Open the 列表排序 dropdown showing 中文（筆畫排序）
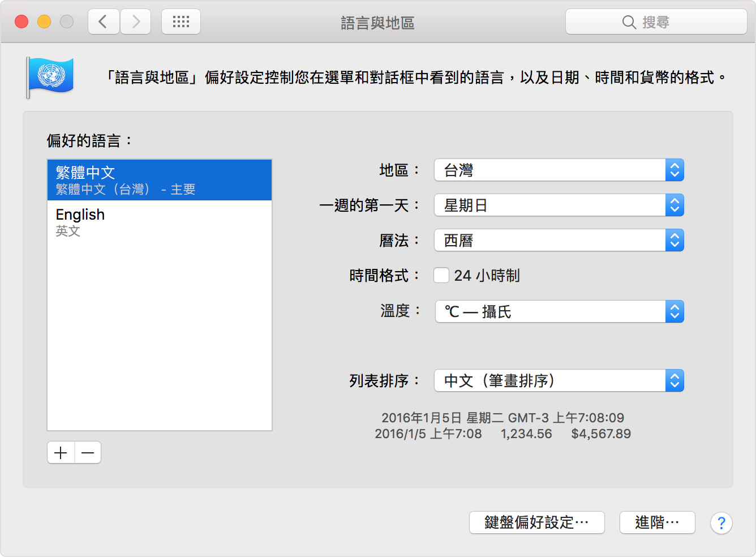 pyautogui.click(x=559, y=381)
